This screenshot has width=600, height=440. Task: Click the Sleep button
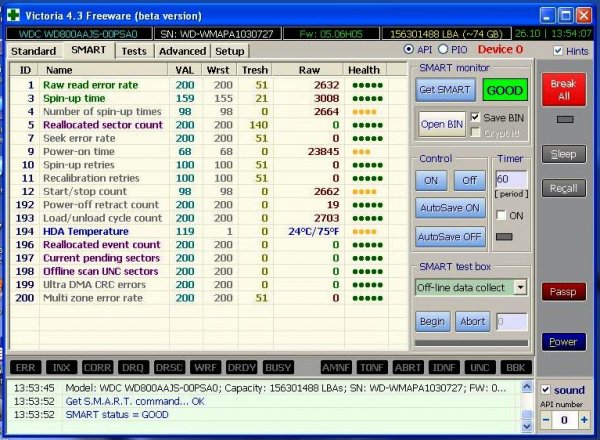click(x=564, y=154)
